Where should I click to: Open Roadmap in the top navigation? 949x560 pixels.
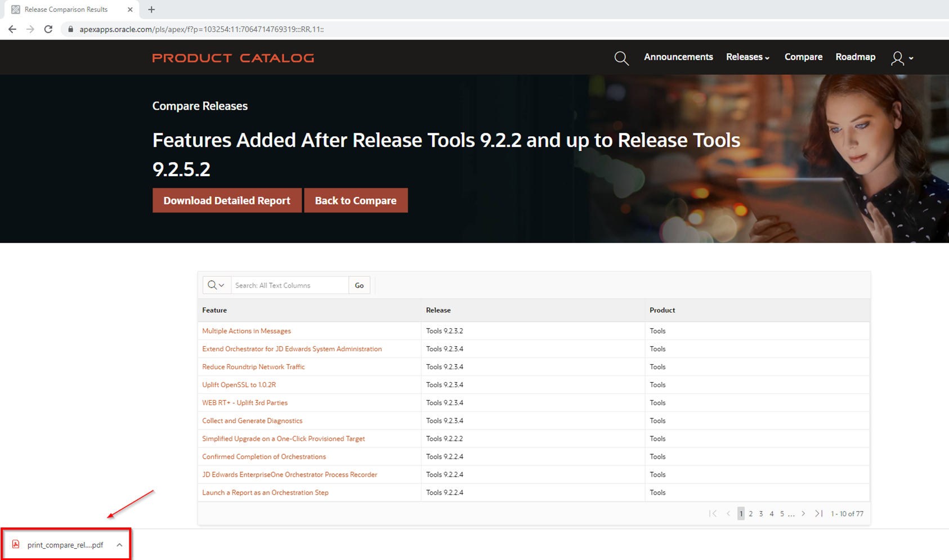click(855, 57)
